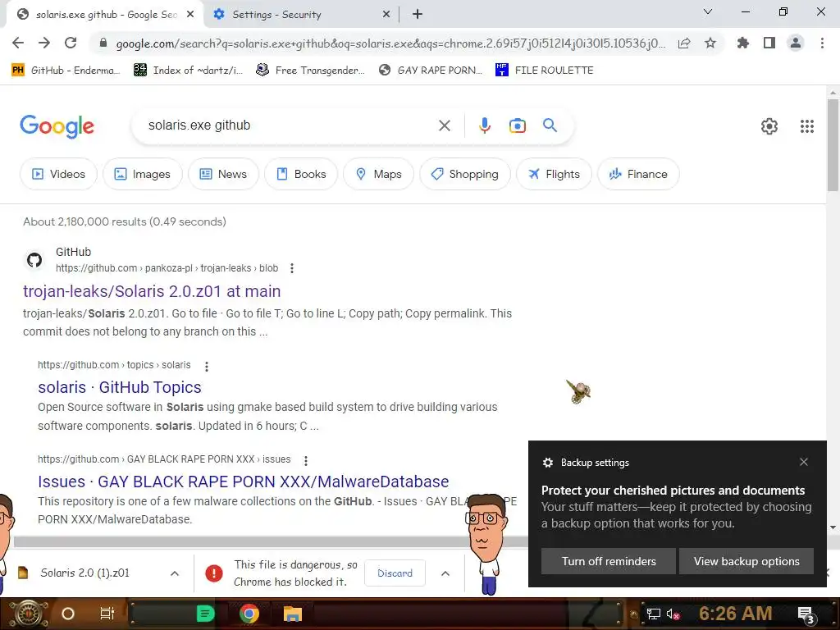
Task: Click View backup options button
Action: click(746, 561)
